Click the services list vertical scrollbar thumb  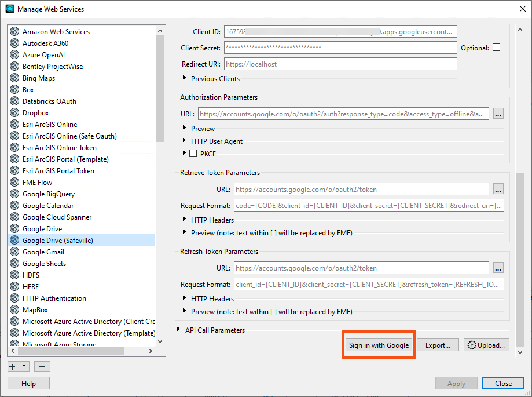click(x=160, y=88)
